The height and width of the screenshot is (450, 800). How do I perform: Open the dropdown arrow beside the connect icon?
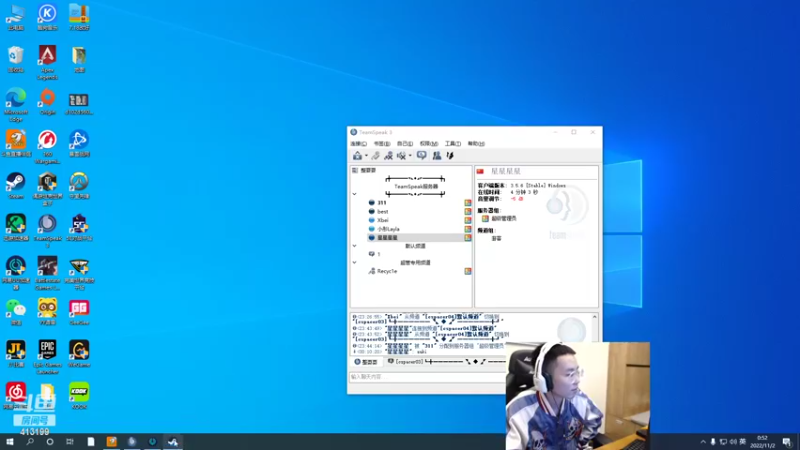pos(366,156)
